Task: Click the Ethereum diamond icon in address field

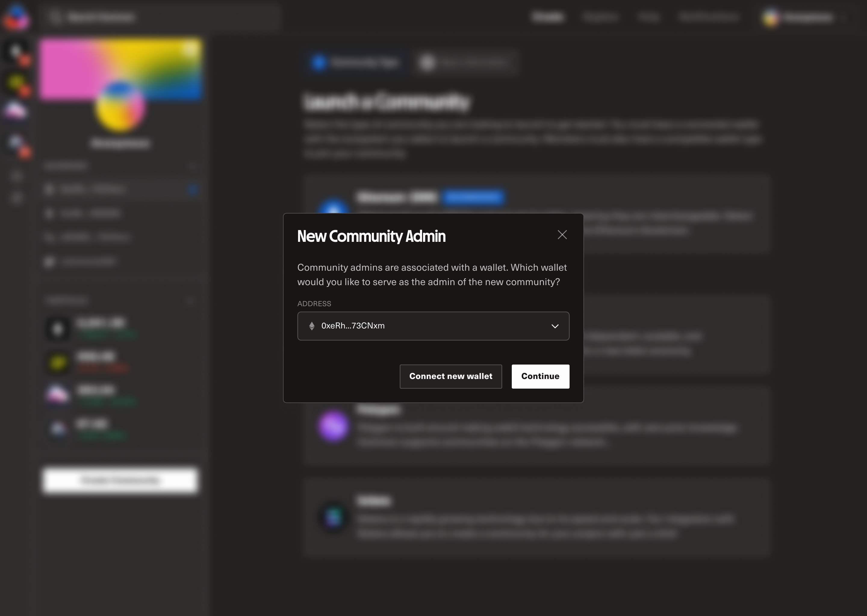Action: pos(312,326)
